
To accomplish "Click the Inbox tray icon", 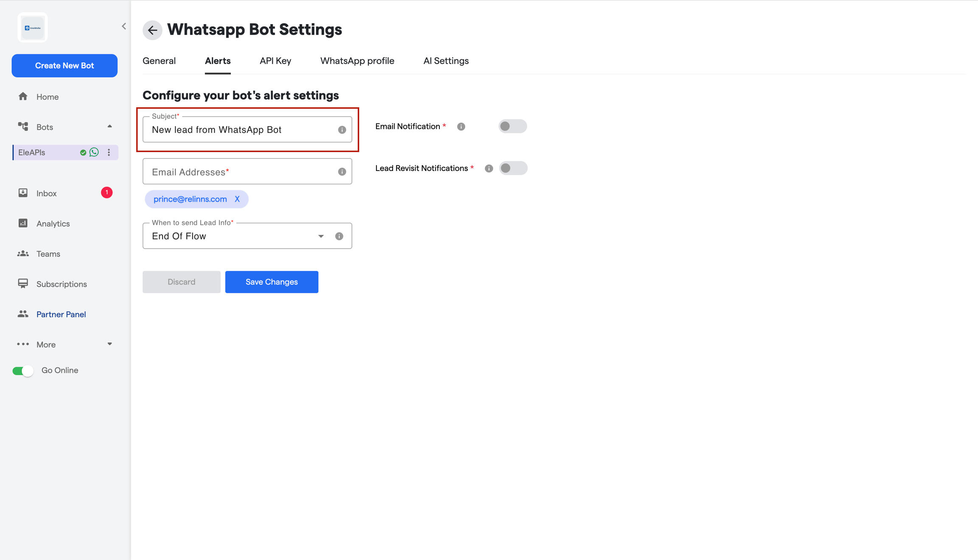I will click(23, 193).
